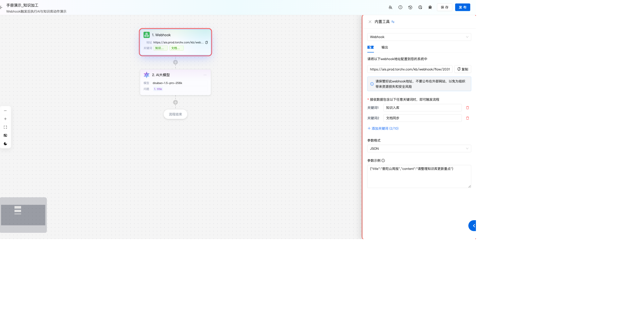
Task: Click the 添加关键词 link
Action: point(383,128)
